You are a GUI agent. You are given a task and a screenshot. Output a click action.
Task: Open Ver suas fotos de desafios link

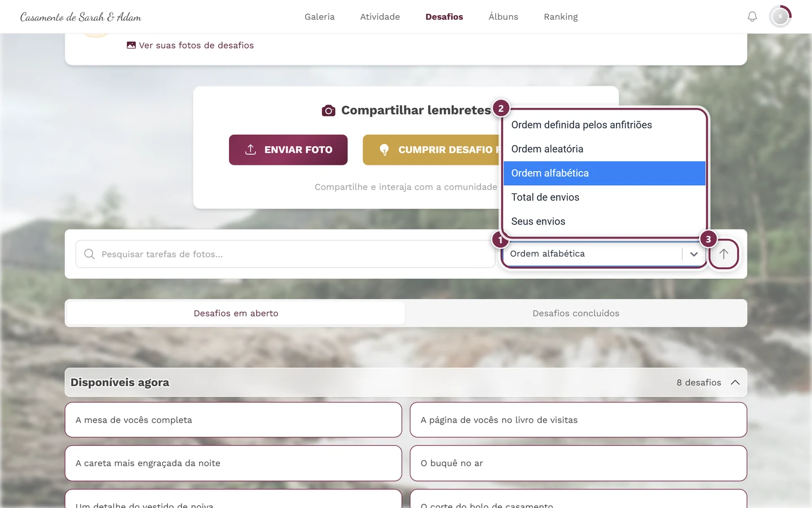[x=191, y=45]
